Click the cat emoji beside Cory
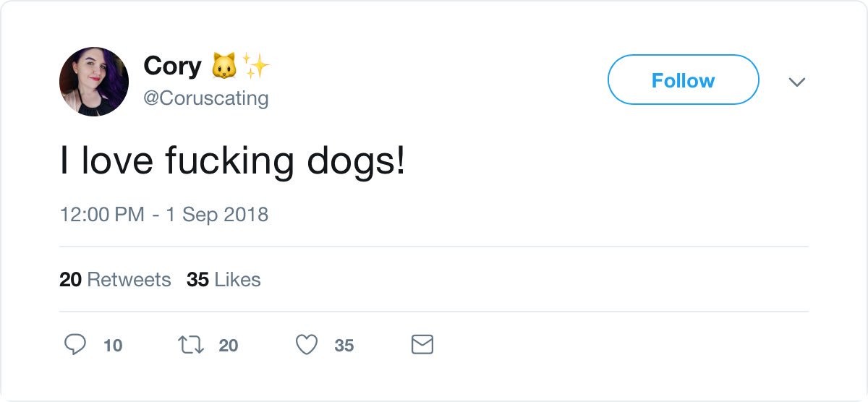Viewport: 868px width, 402px height. coord(223,67)
